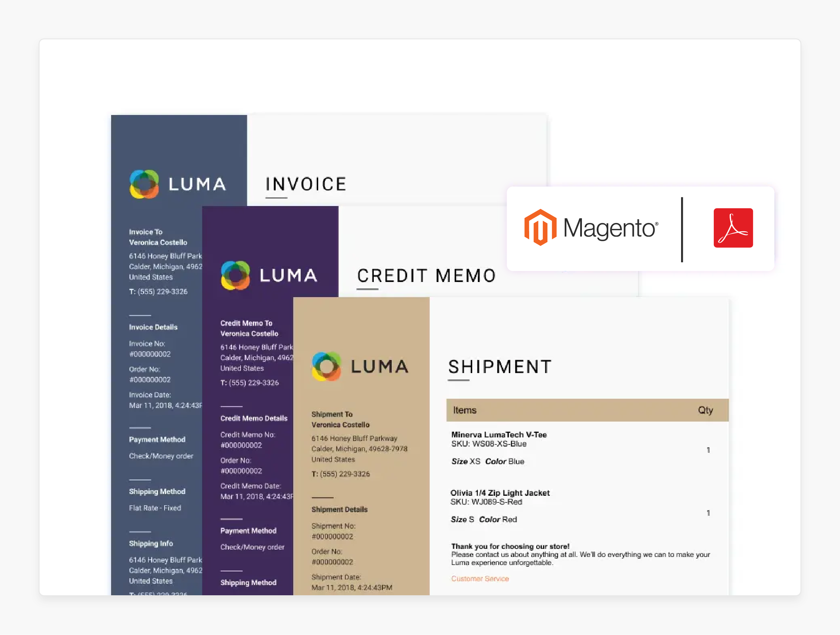840x635 pixels.
Task: Click Flat Rate - Fixed text
Action: click(155, 508)
